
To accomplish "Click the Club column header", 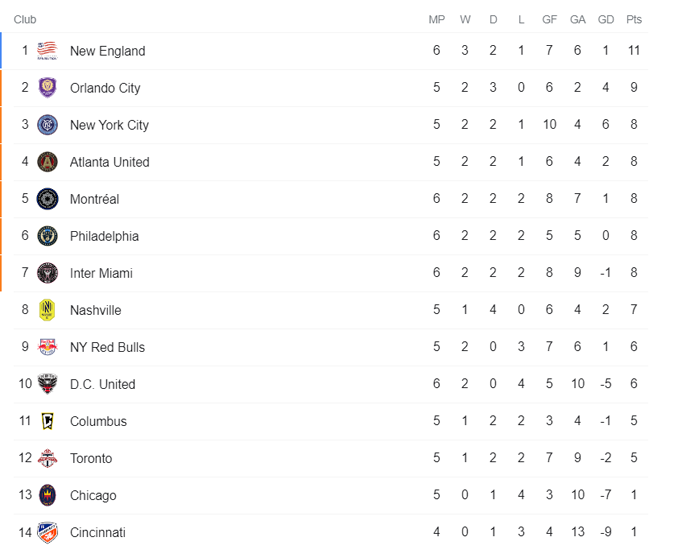I will 25,19.
